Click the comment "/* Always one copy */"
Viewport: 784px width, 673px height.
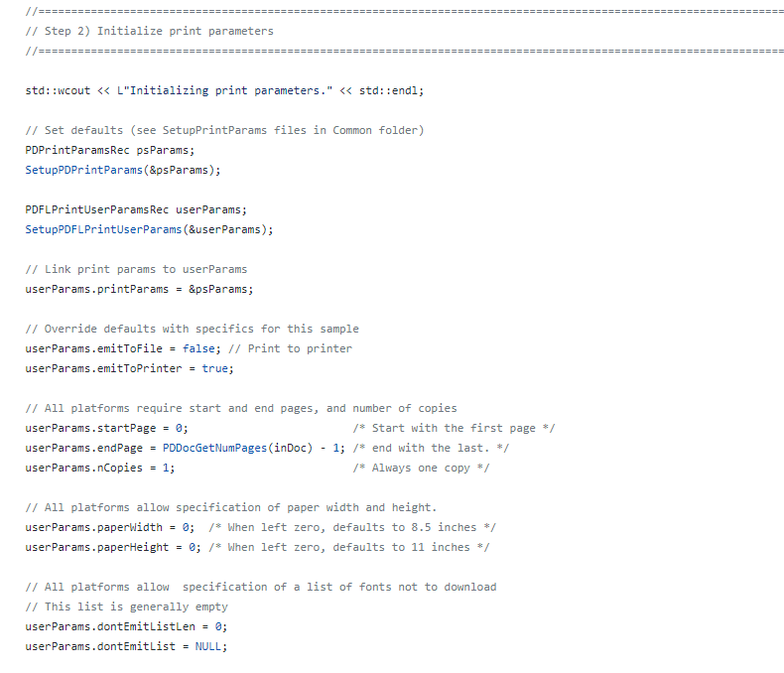pos(421,468)
